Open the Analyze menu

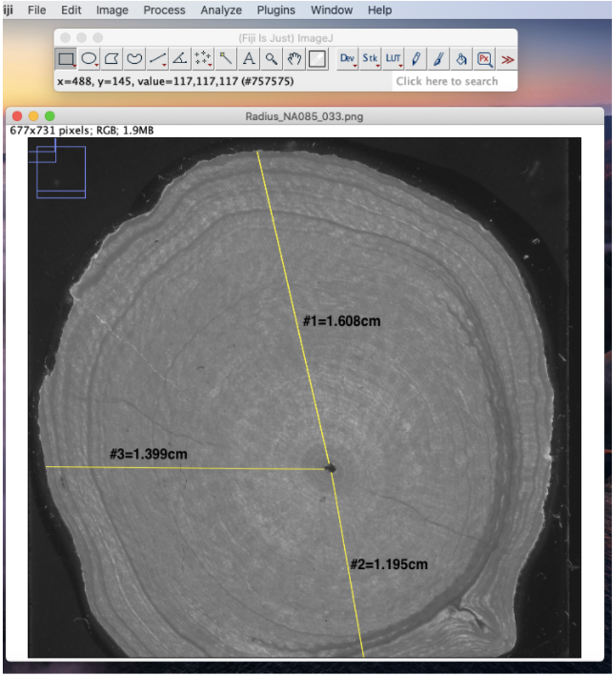tap(221, 10)
